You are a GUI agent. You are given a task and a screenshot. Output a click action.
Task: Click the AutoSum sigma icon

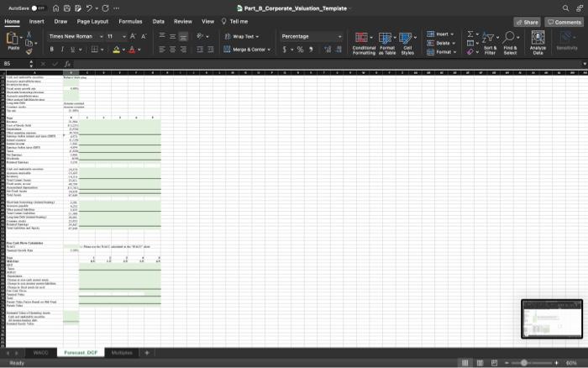(470, 34)
